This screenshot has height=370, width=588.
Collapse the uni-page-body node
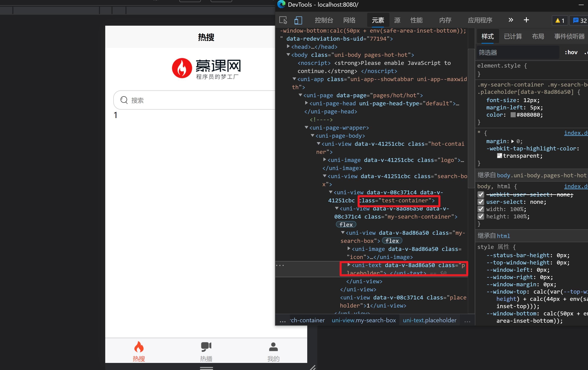pos(312,135)
